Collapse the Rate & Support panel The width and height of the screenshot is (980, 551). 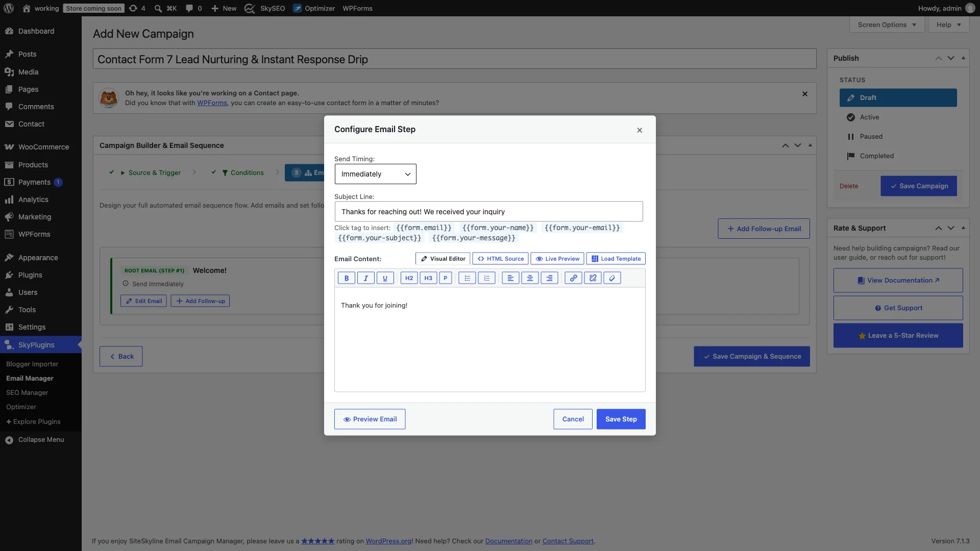tap(963, 228)
